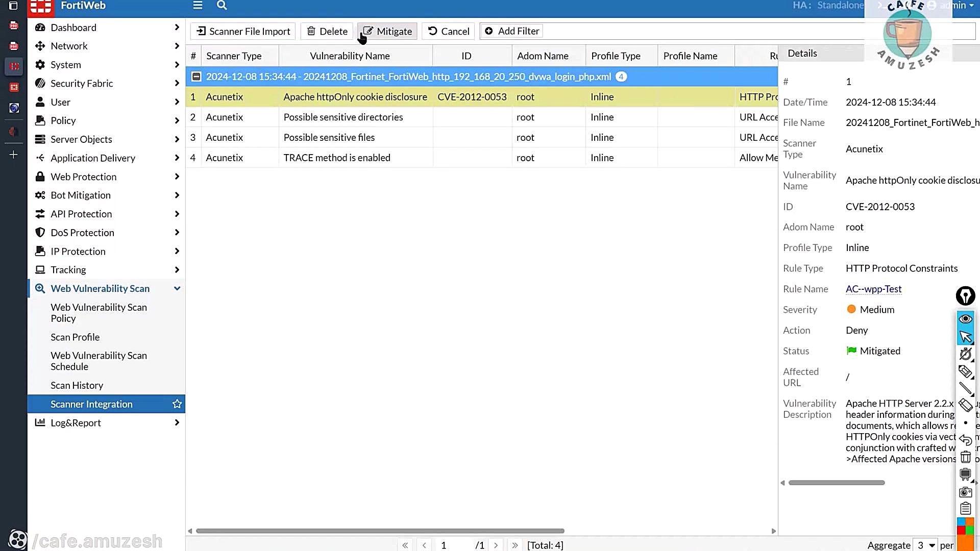The image size is (980, 551).
Task: Open the Web Protection menu
Action: (x=107, y=177)
